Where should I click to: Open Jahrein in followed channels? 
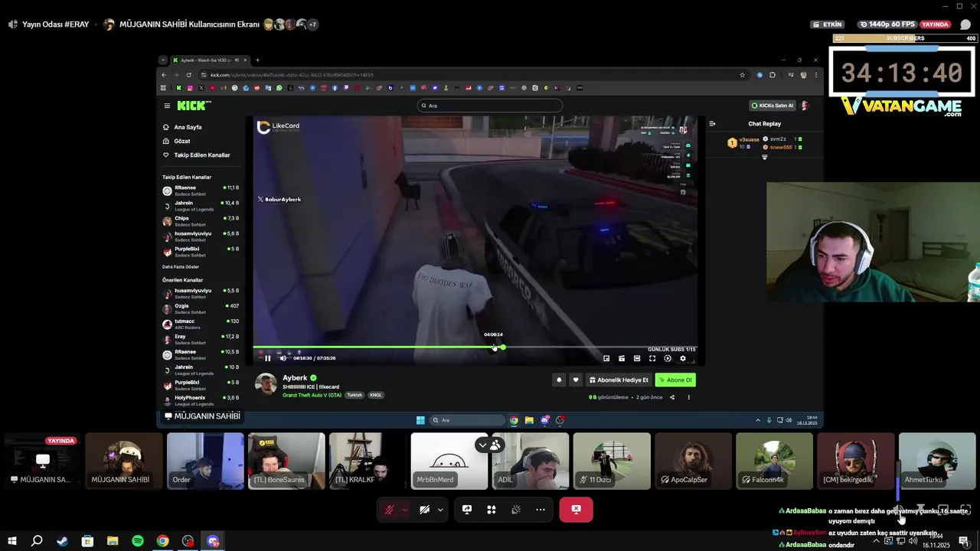tap(201, 205)
